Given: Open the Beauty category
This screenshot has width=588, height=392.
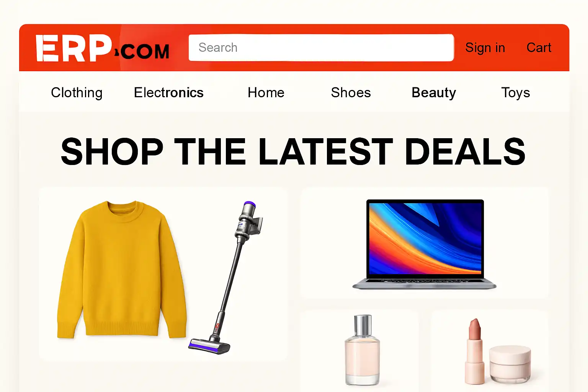Looking at the screenshot, I should pos(434,93).
